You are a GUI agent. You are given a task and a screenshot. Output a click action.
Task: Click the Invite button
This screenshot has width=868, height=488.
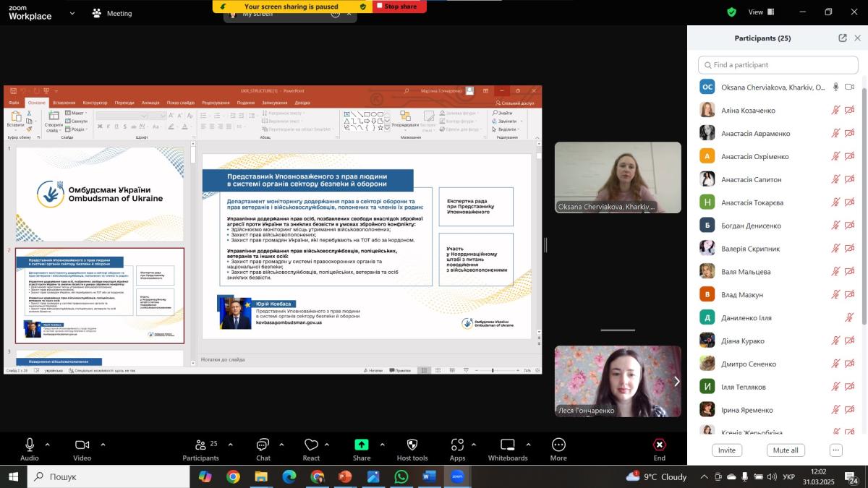point(726,450)
